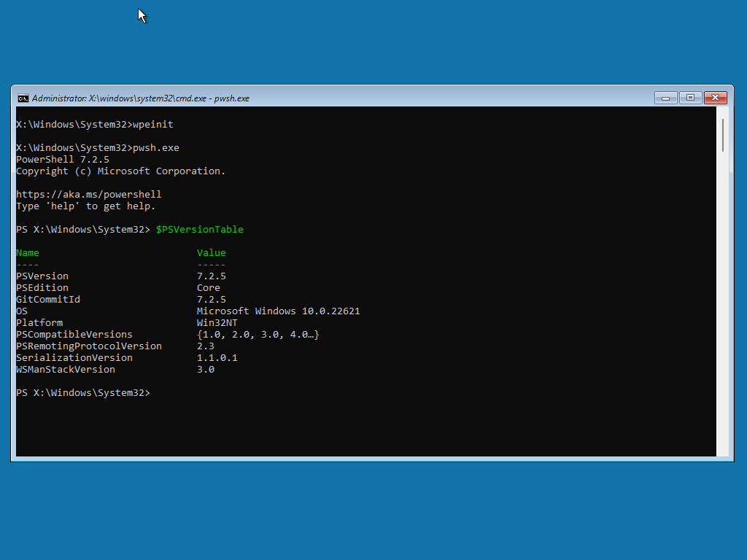Close the Administrator cmd.exe window

pos(715,98)
